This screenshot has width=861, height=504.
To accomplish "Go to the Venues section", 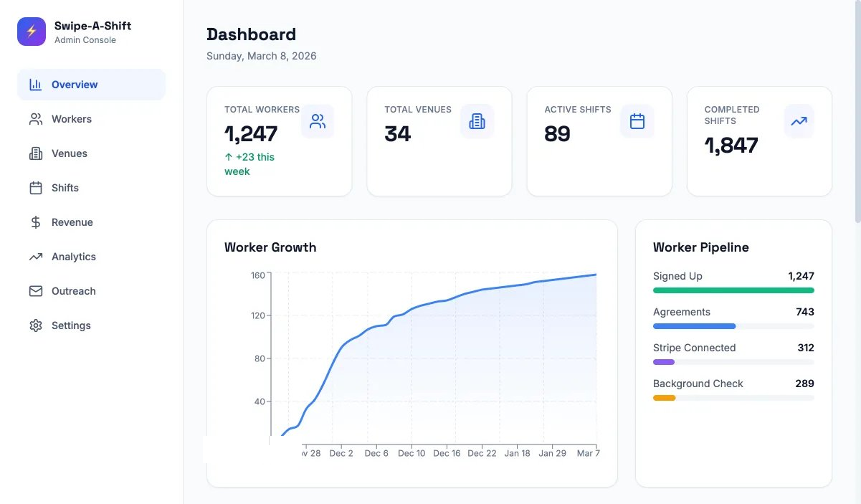I will (x=70, y=153).
